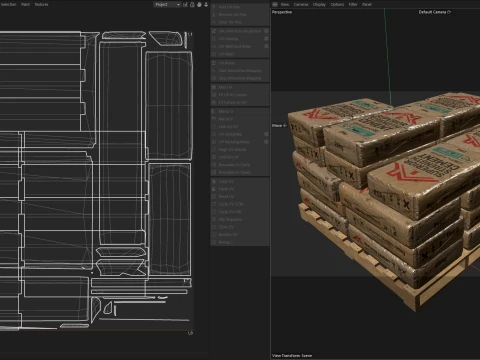The image size is (480, 360).
Task: Apply Mirror U
Action: click(x=240, y=111)
